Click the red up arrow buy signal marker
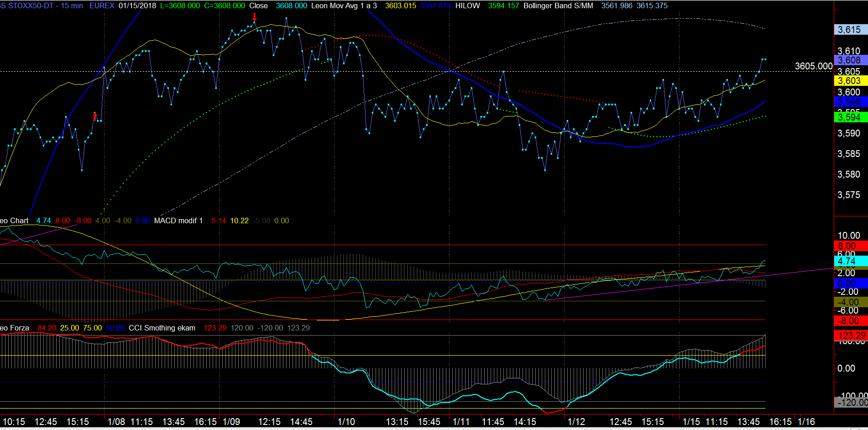 click(95, 116)
